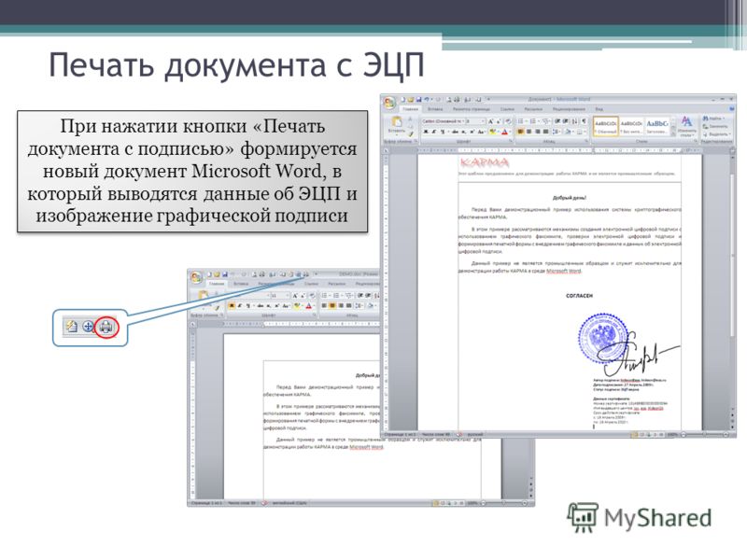This screenshot has height=560, width=747.
Task: Click Superscript icon in front window ribbon
Action: pyautogui.click(x=472, y=132)
